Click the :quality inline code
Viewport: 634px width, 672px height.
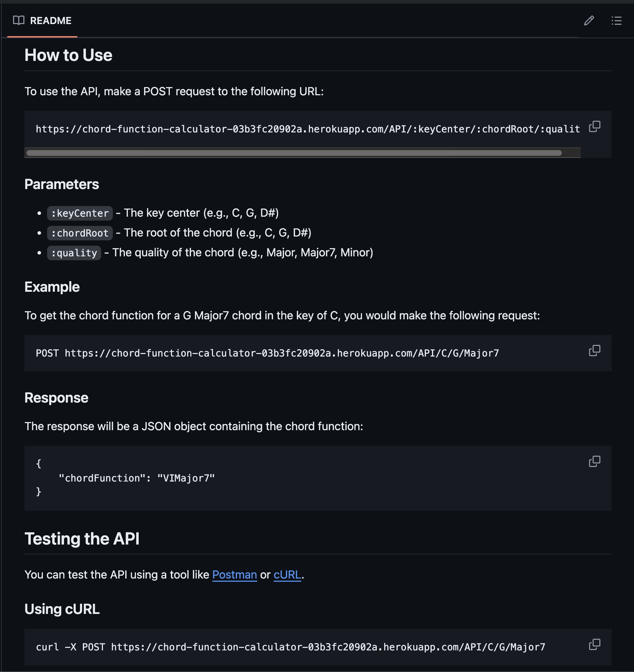[74, 253]
